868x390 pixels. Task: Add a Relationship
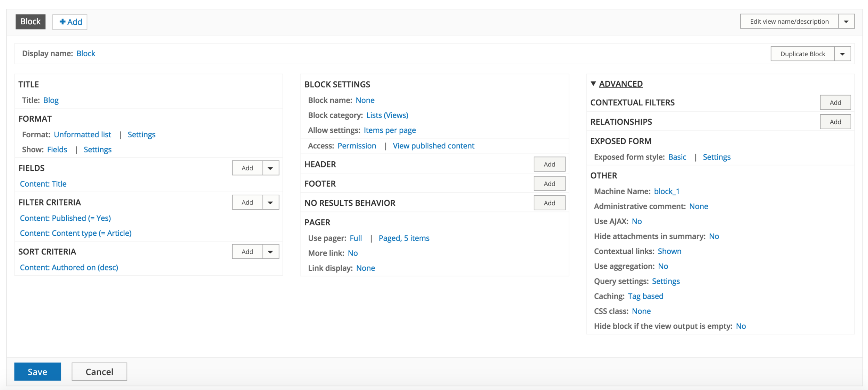pos(835,122)
